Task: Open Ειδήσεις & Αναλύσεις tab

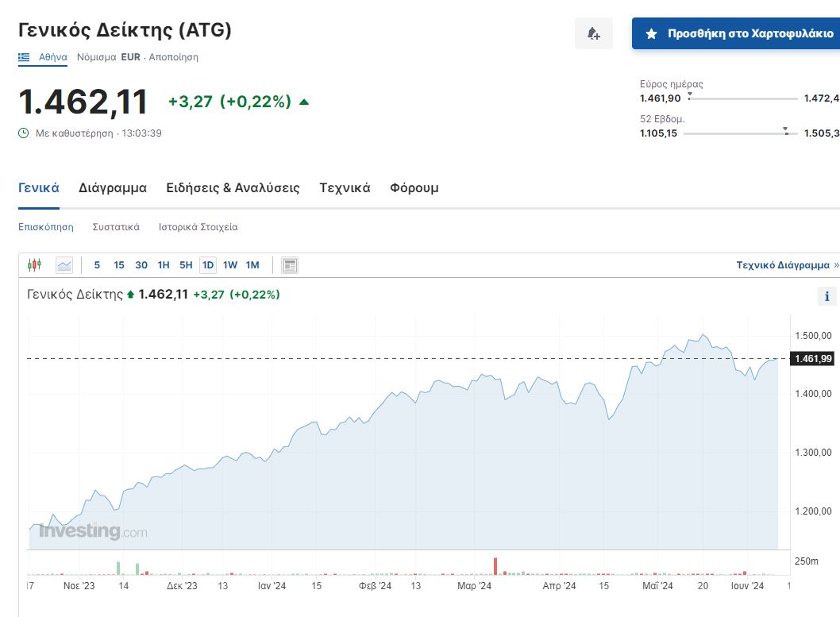Action: coord(233,188)
